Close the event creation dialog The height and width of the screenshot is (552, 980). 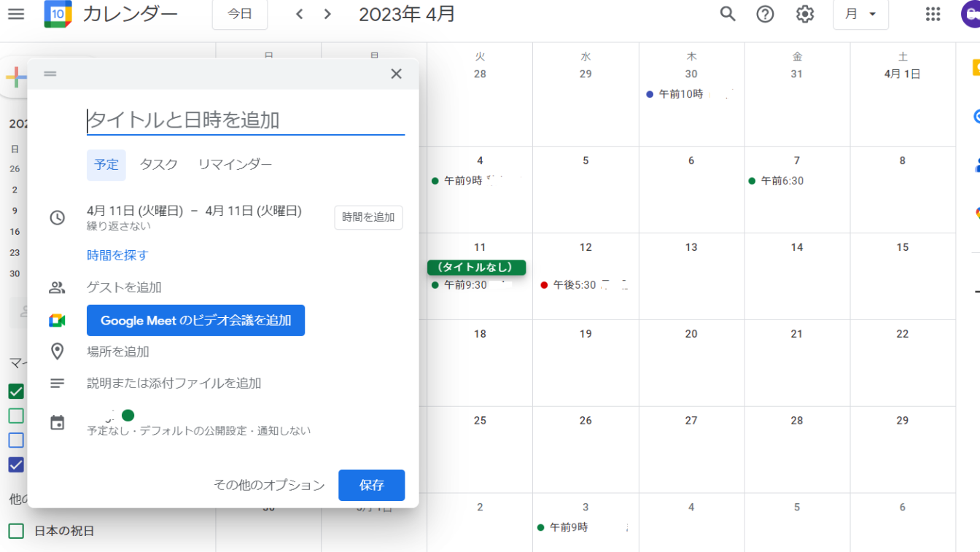[396, 74]
